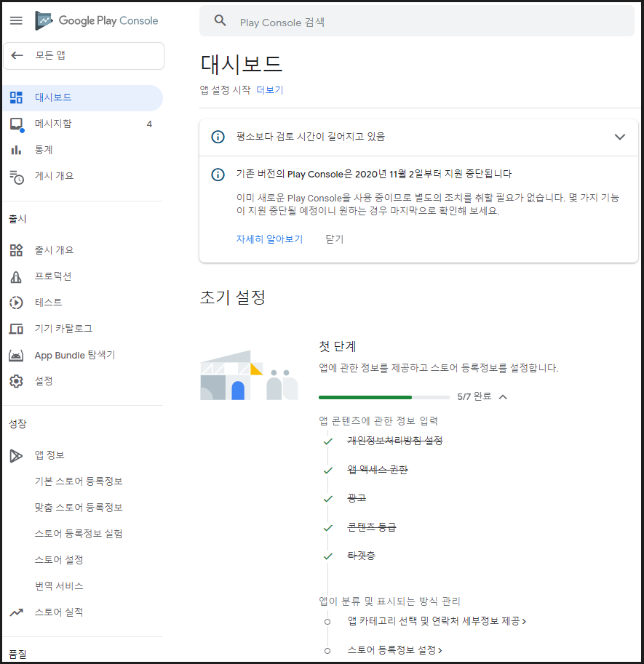Image resolution: width=644 pixels, height=664 pixels.
Task: Open 더보기 under the dashboard title
Action: pos(270,90)
